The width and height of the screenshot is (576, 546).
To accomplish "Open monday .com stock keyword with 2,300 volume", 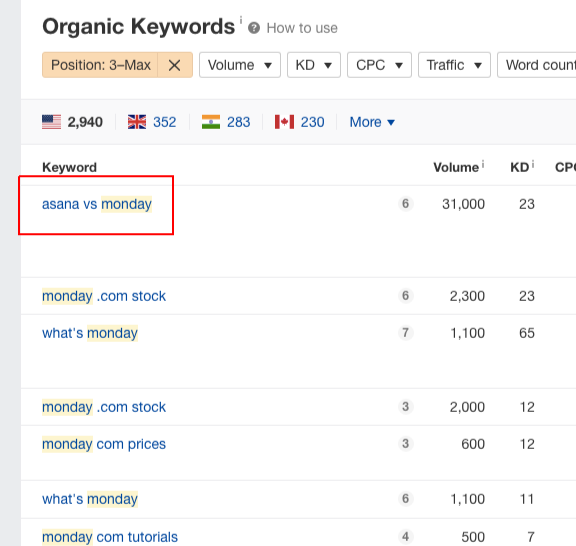I will pyautogui.click(x=104, y=296).
